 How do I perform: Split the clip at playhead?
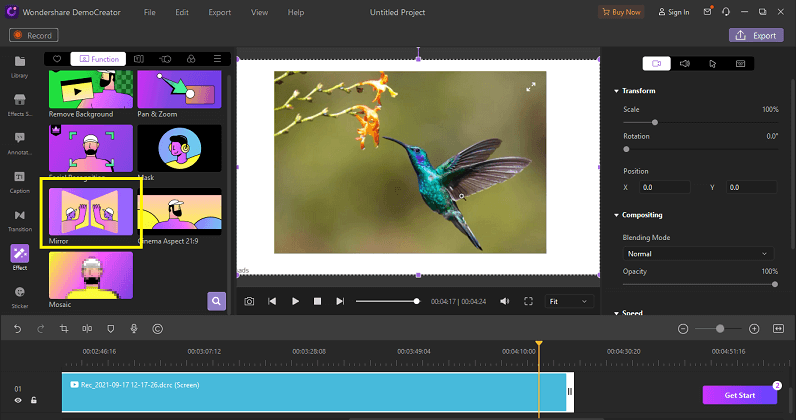[x=87, y=329]
